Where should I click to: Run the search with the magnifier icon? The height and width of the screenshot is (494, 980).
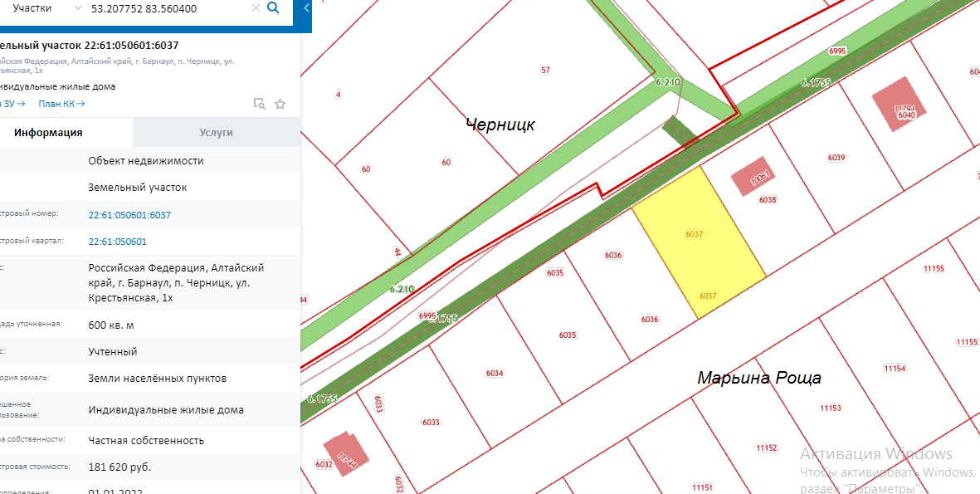(272, 8)
